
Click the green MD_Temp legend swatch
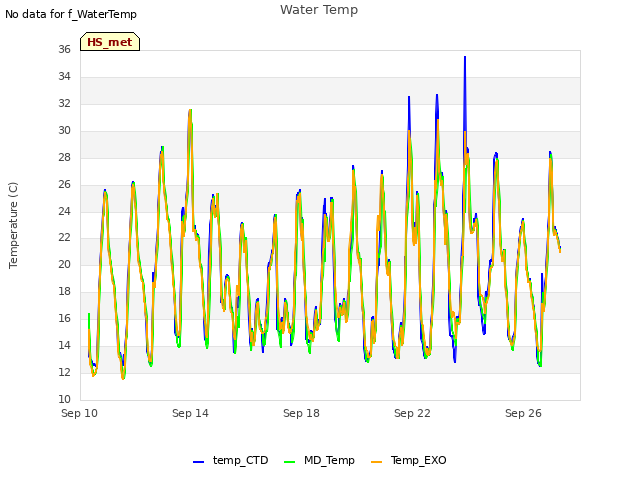point(289,462)
